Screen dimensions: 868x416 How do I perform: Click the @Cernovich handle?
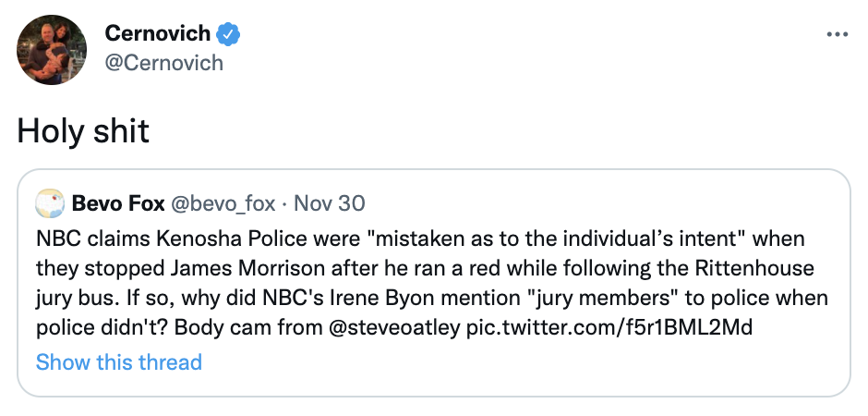(x=163, y=63)
